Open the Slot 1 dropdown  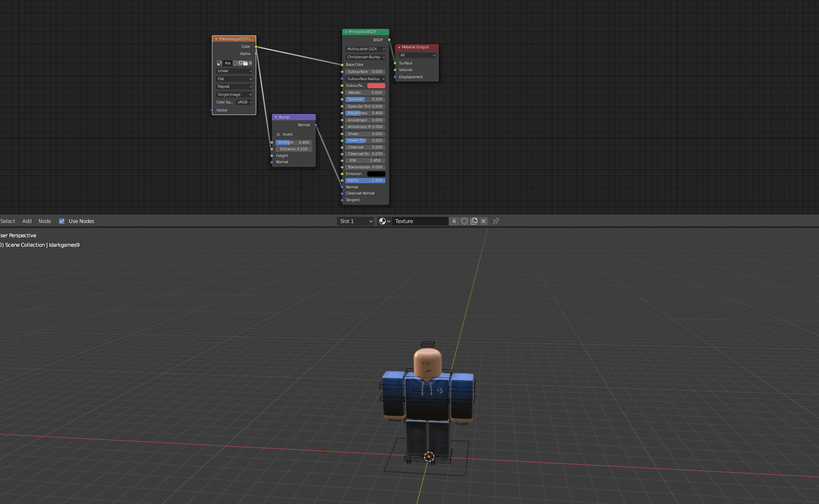(355, 221)
